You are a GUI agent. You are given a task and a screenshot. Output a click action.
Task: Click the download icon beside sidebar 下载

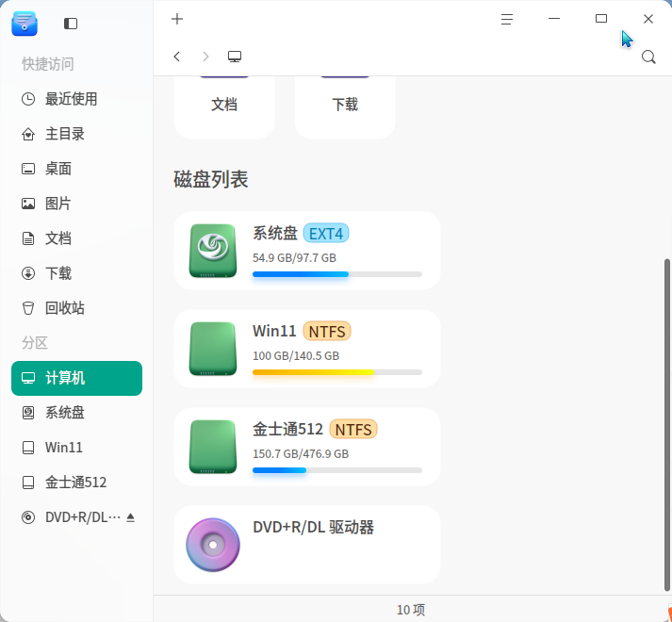28,273
